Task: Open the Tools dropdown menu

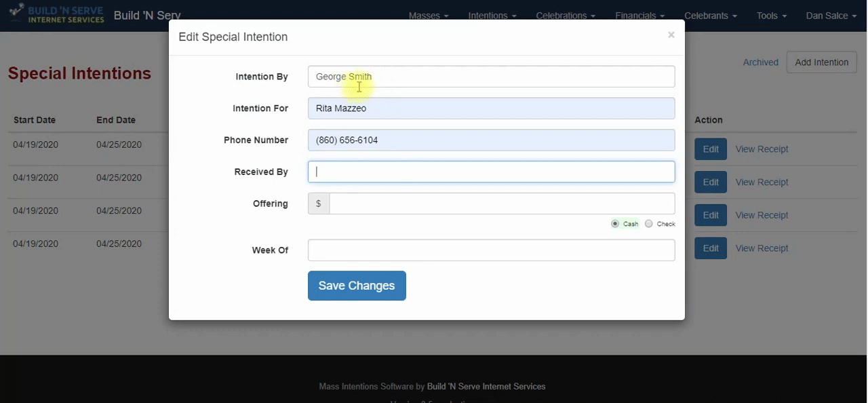Action: pyautogui.click(x=772, y=16)
